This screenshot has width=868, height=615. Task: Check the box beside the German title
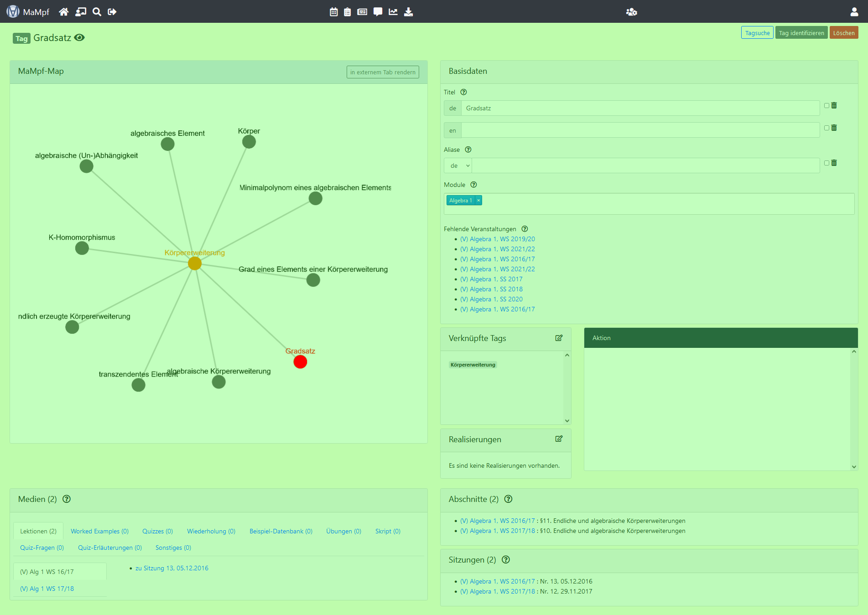tap(826, 106)
